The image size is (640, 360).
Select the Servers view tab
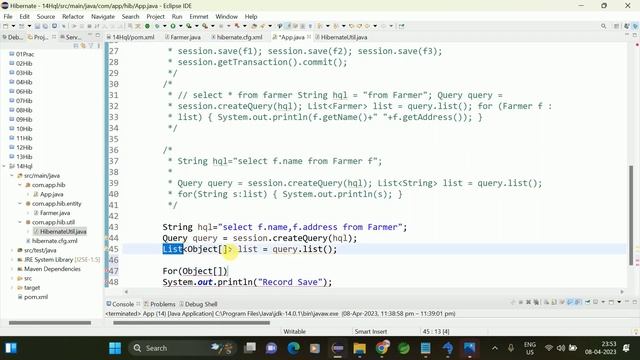[71, 37]
